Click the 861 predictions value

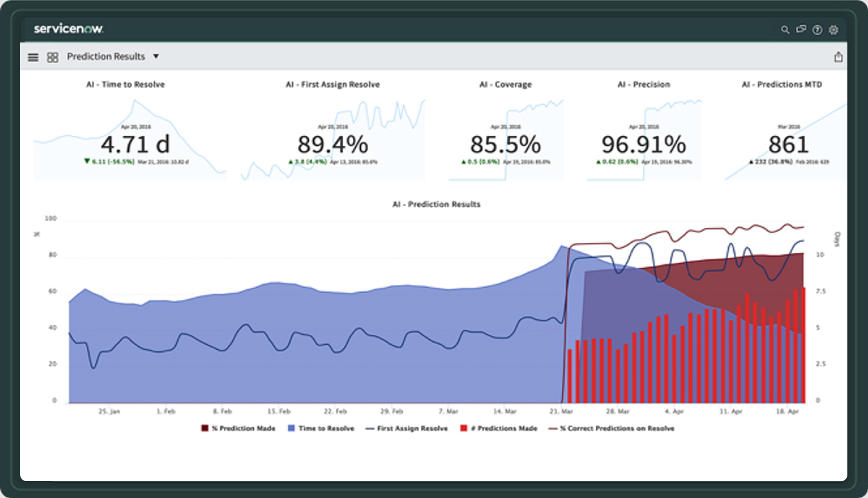[x=789, y=144]
